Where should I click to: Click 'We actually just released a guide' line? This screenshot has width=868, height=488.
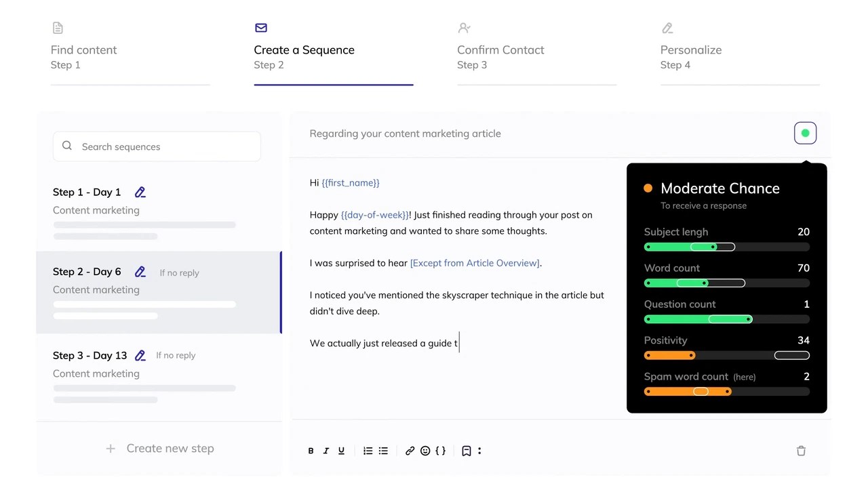click(384, 344)
